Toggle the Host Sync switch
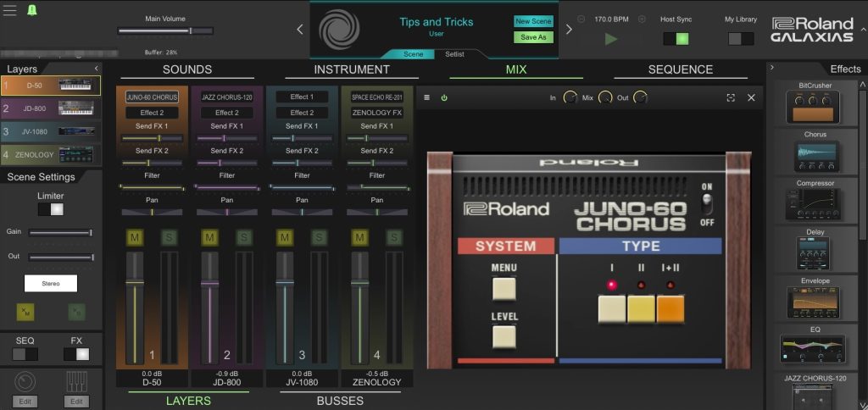 coord(676,39)
